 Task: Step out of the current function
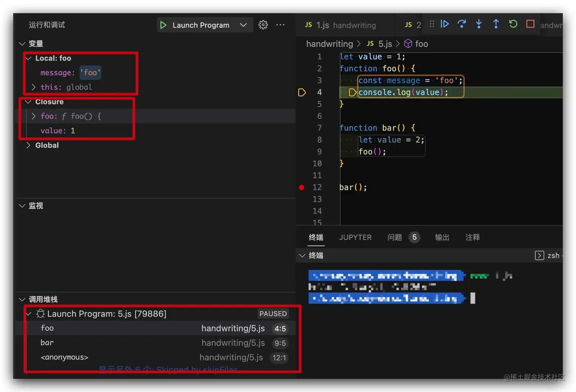click(496, 24)
